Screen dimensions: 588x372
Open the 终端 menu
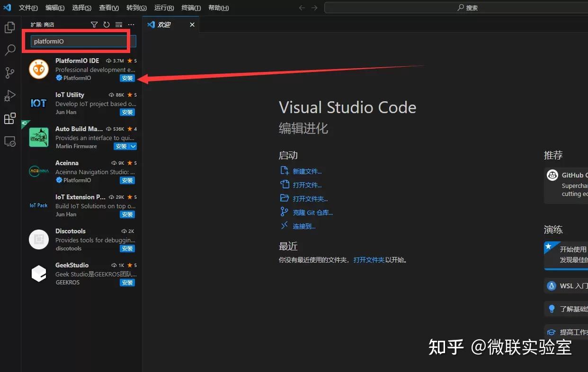(191, 8)
